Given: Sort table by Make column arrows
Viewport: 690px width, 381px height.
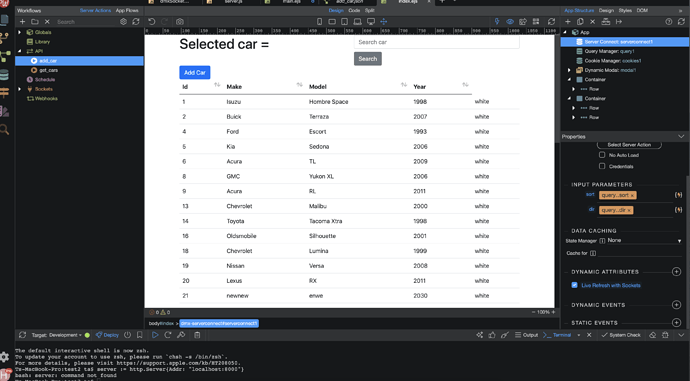Looking at the screenshot, I should coord(299,84).
